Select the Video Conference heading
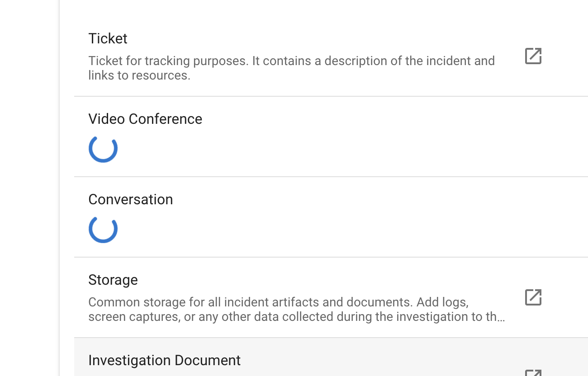Image resolution: width=588 pixels, height=376 pixels. click(x=145, y=119)
